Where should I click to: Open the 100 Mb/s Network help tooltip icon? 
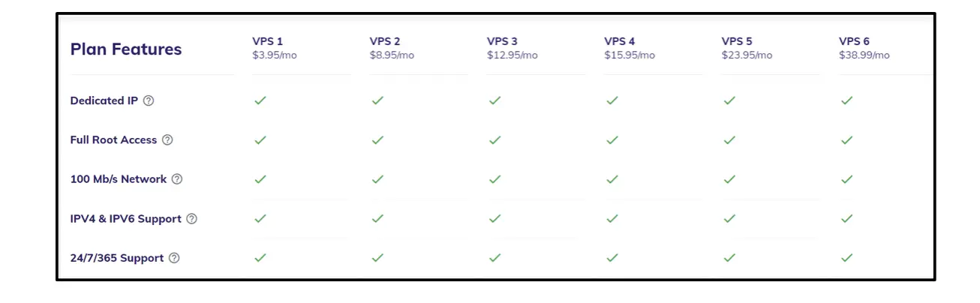coord(177,179)
